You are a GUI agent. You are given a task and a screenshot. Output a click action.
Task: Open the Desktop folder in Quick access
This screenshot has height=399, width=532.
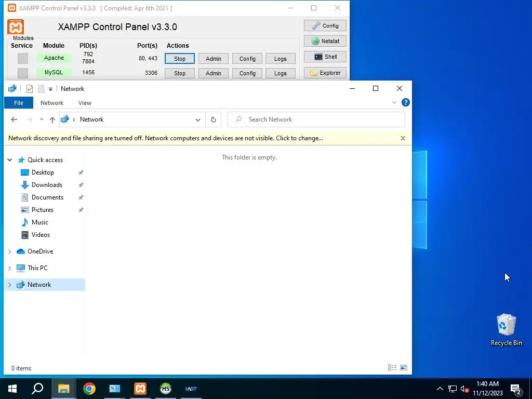pyautogui.click(x=43, y=172)
